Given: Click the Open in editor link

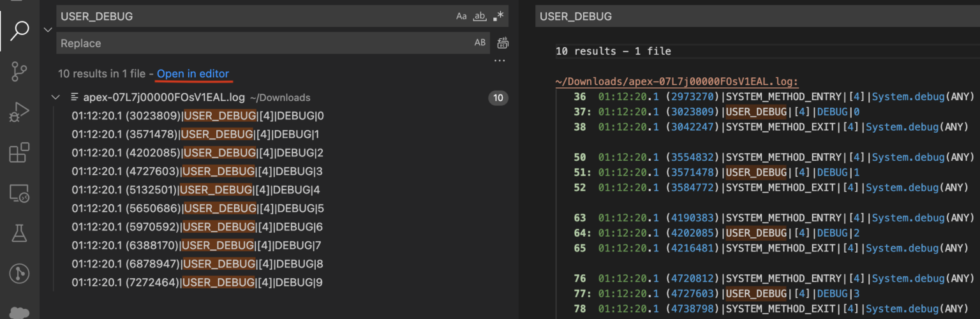Looking at the screenshot, I should click(193, 73).
